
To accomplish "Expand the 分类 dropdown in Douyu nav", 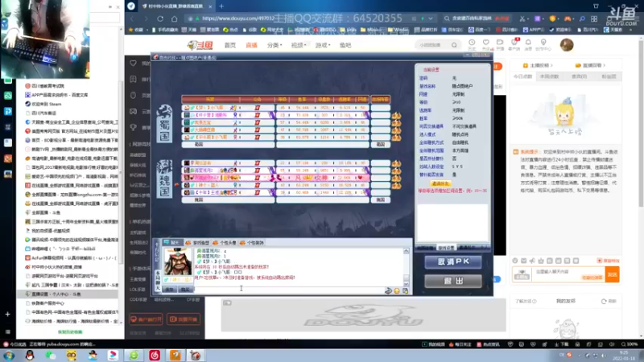I will pos(275,45).
